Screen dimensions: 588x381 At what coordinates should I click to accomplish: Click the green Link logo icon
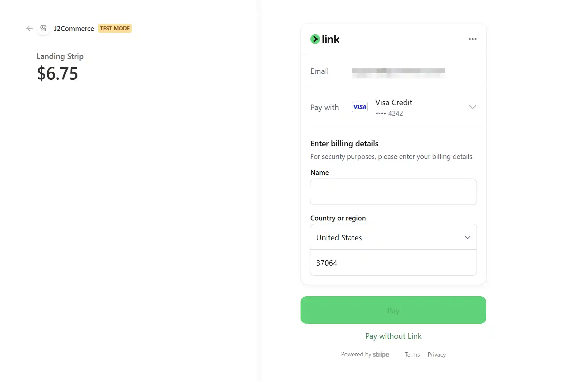(x=315, y=39)
